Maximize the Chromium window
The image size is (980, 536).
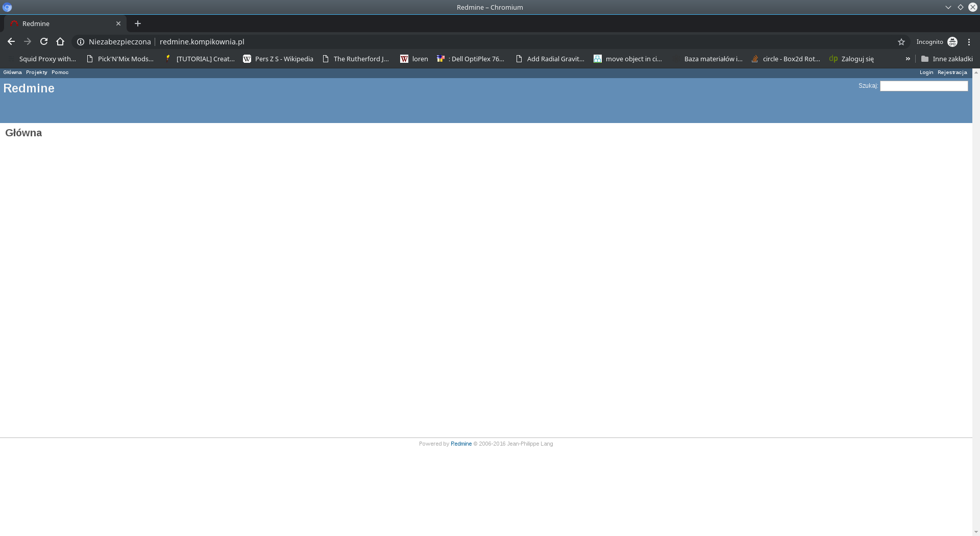(x=961, y=7)
